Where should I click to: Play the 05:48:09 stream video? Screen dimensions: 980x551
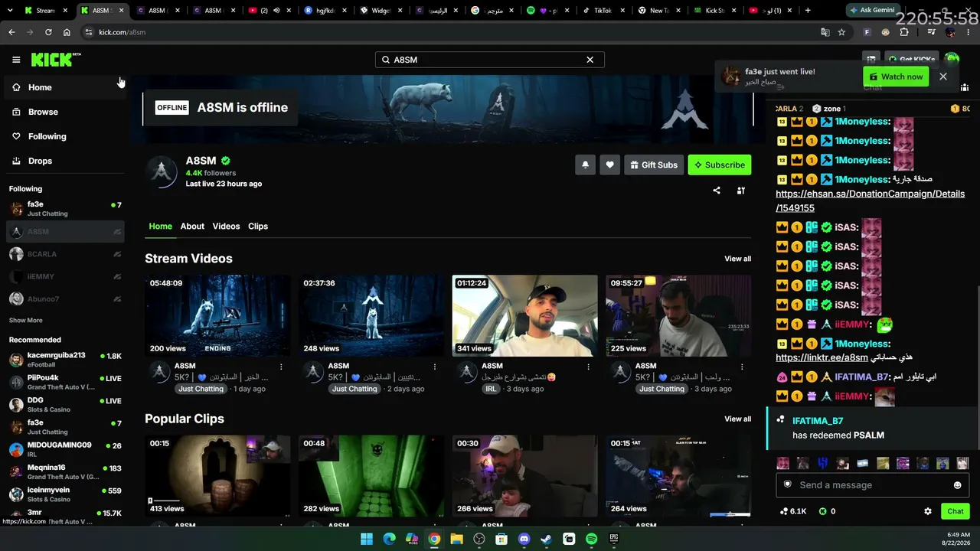[217, 316]
